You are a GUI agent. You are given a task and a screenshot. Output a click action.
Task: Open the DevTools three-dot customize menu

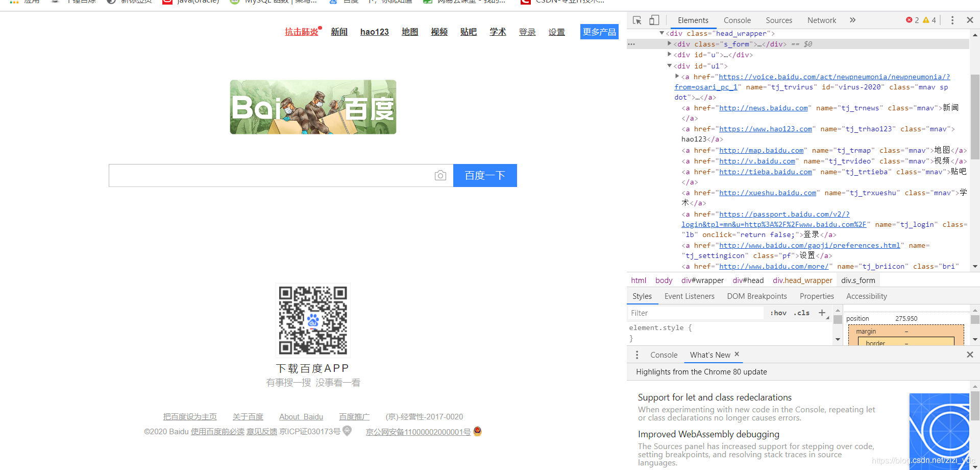pyautogui.click(x=952, y=20)
